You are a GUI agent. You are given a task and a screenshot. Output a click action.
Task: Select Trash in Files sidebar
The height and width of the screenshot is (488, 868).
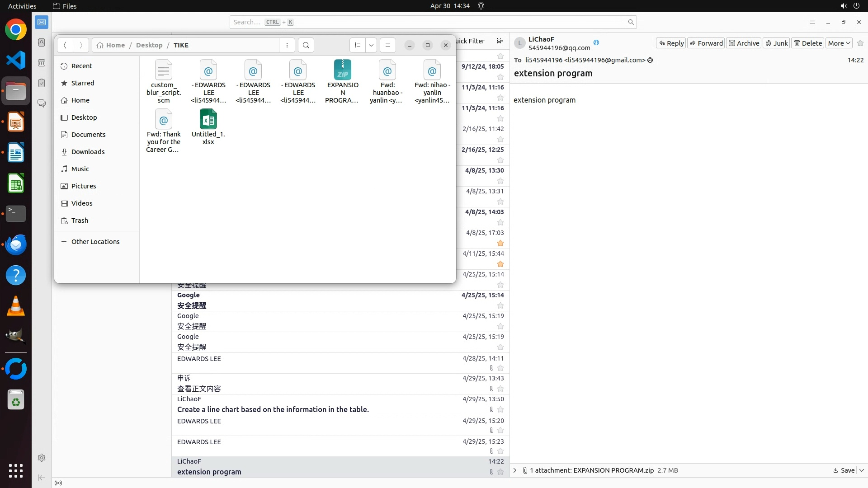pyautogui.click(x=80, y=221)
